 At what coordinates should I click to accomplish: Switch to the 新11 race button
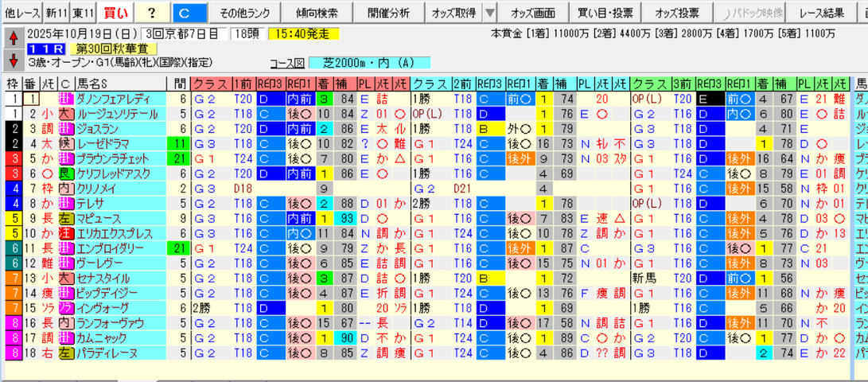point(57,12)
